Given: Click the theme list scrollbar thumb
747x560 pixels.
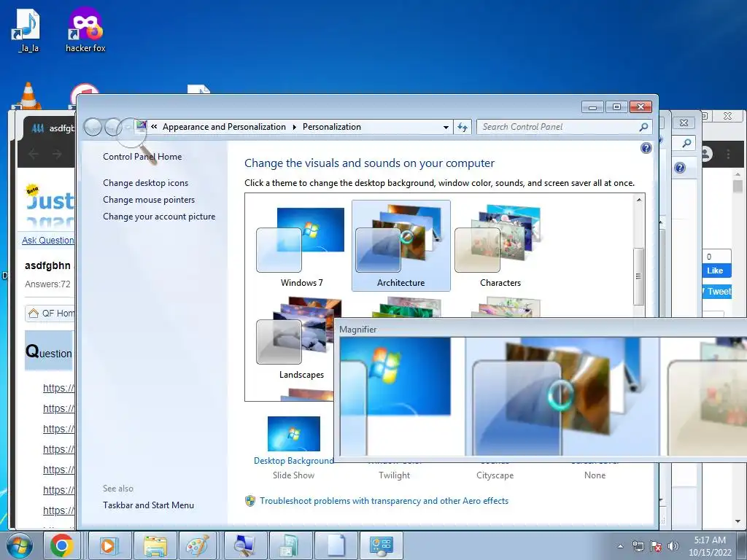Looking at the screenshot, I should point(638,276).
